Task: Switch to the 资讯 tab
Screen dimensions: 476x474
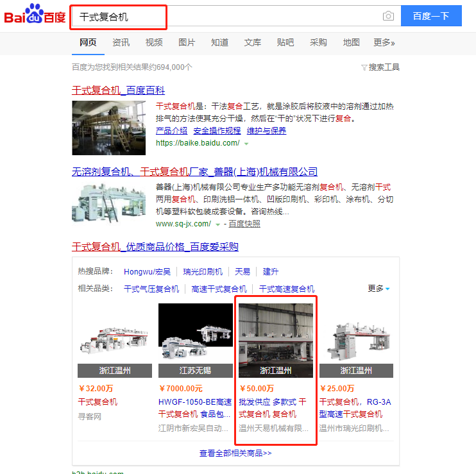Action: tap(121, 42)
